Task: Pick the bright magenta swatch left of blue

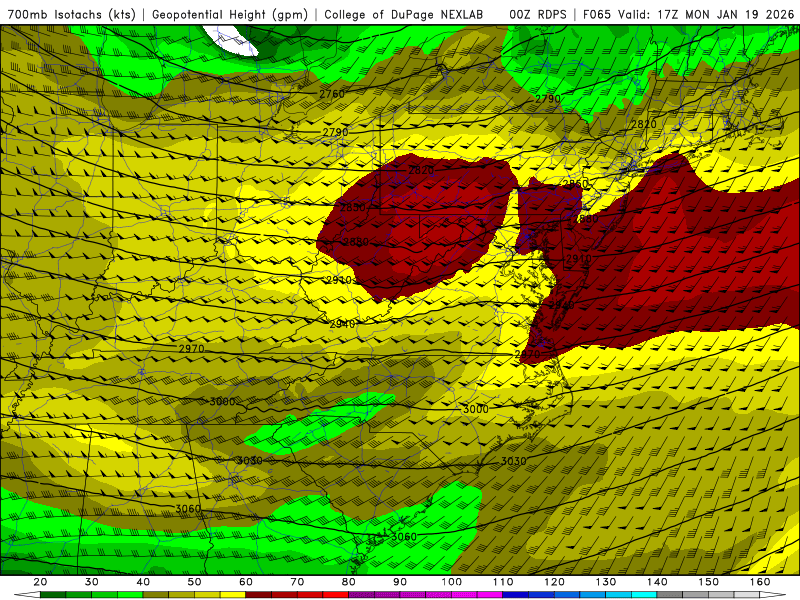Action: pos(490,595)
